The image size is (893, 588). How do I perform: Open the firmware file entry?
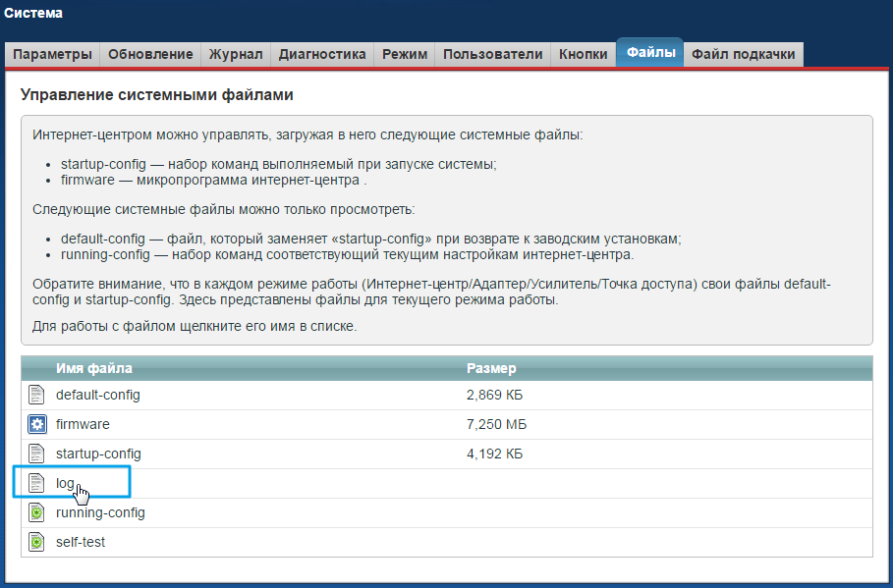(x=83, y=424)
